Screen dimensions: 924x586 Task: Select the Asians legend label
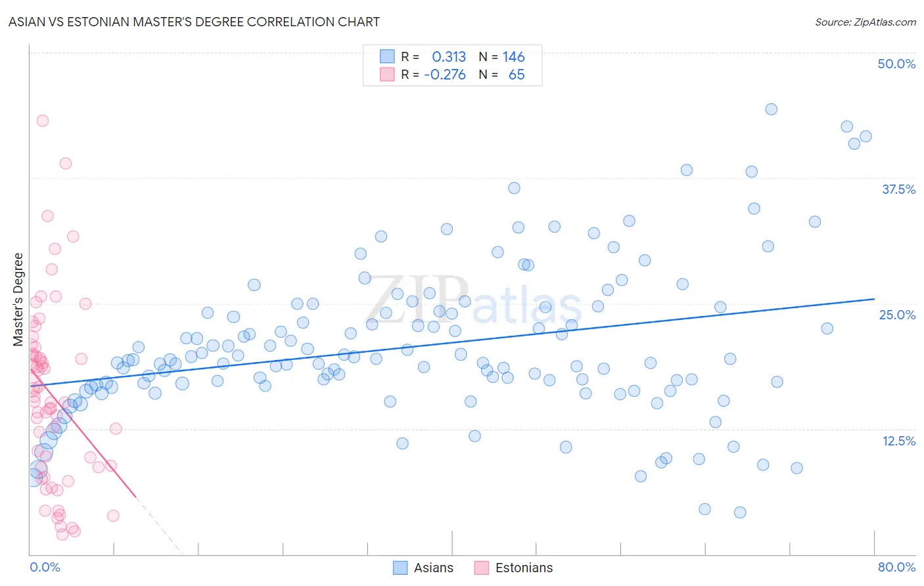(434, 568)
